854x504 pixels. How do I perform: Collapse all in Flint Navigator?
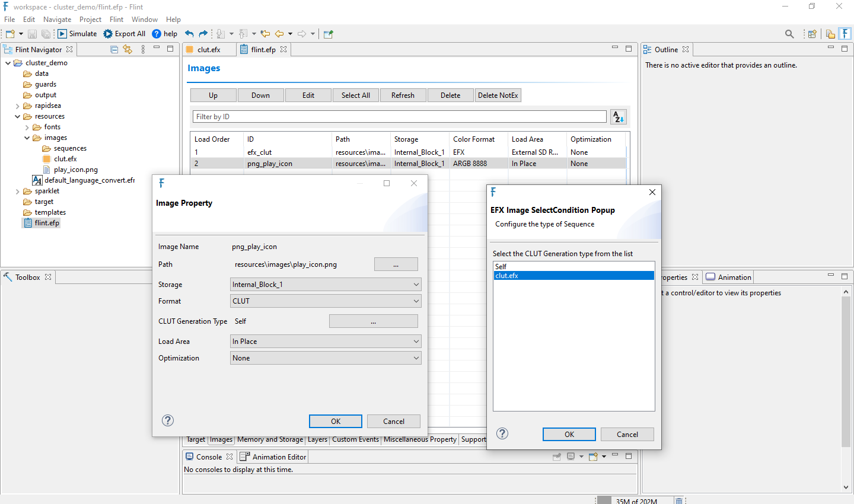point(114,50)
